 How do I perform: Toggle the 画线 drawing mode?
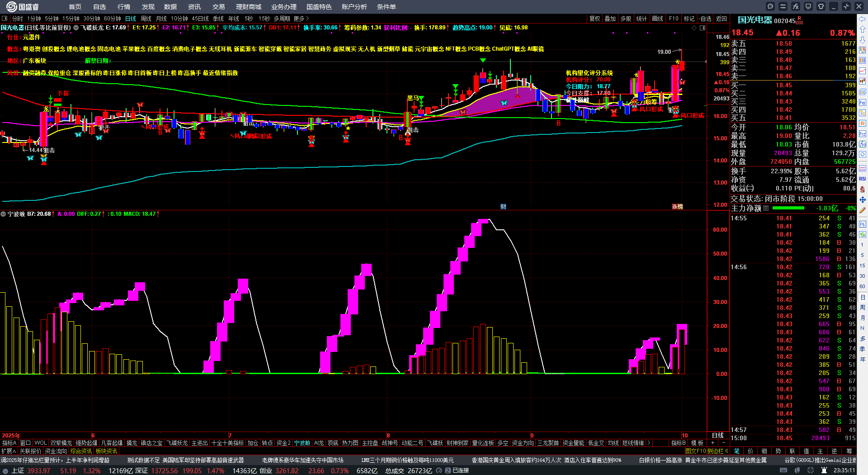657,19
